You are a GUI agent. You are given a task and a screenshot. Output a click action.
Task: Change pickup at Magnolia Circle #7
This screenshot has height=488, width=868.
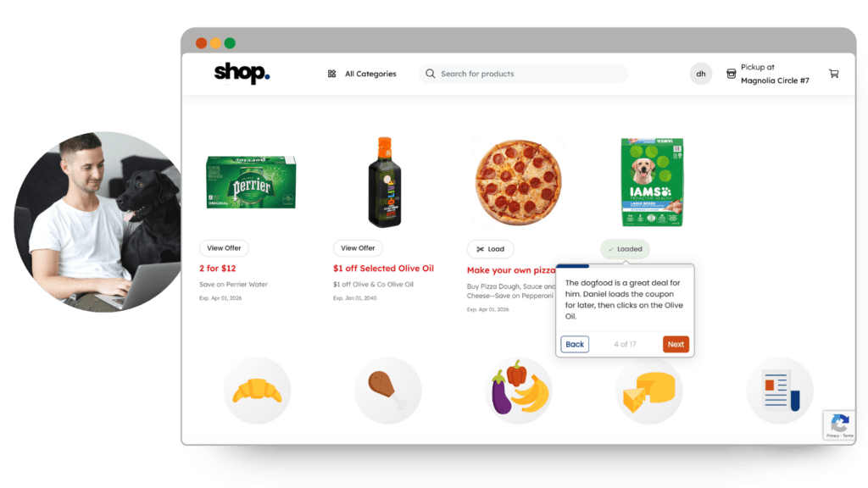click(x=775, y=74)
